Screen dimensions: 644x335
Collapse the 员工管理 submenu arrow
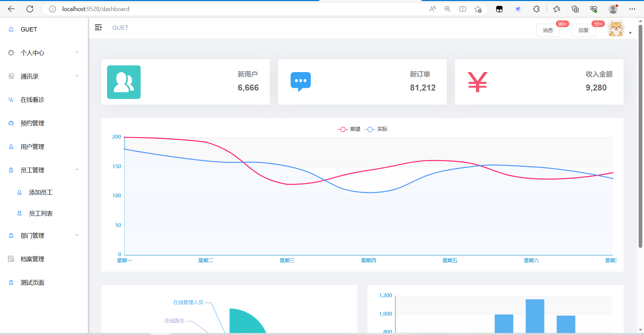[x=77, y=170]
